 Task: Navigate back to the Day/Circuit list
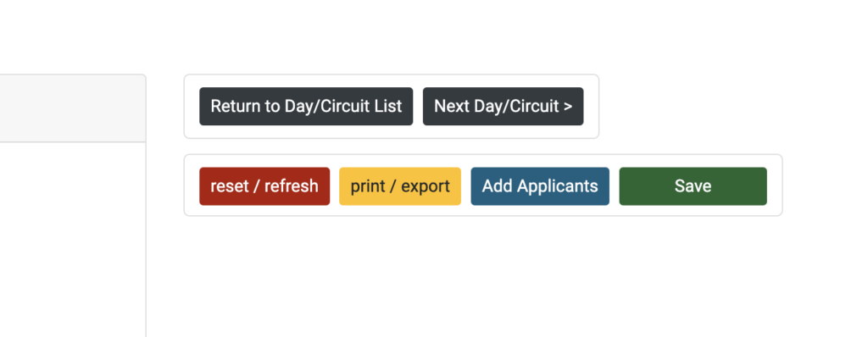point(306,106)
